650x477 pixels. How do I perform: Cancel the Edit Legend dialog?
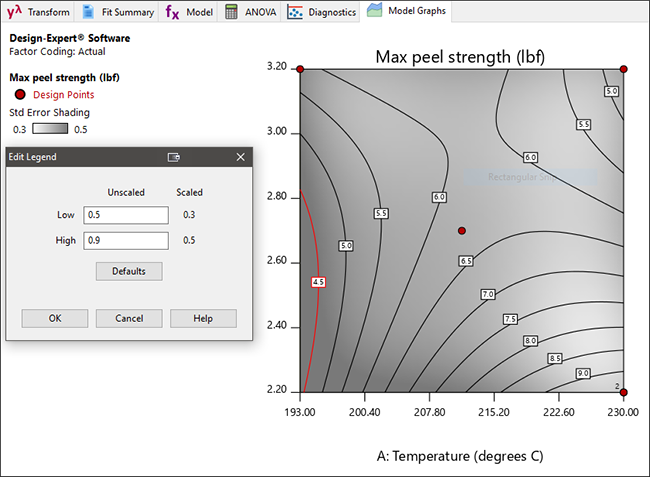(x=129, y=318)
